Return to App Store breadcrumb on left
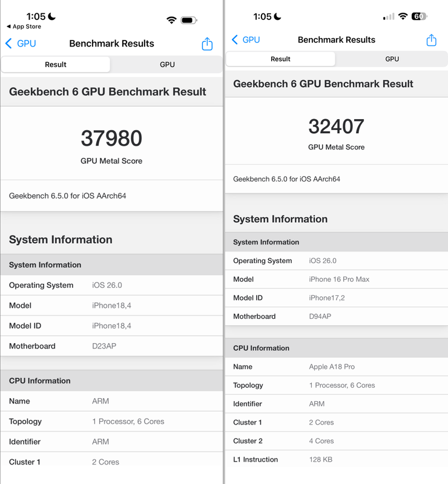This screenshot has height=484, width=448. point(24,27)
